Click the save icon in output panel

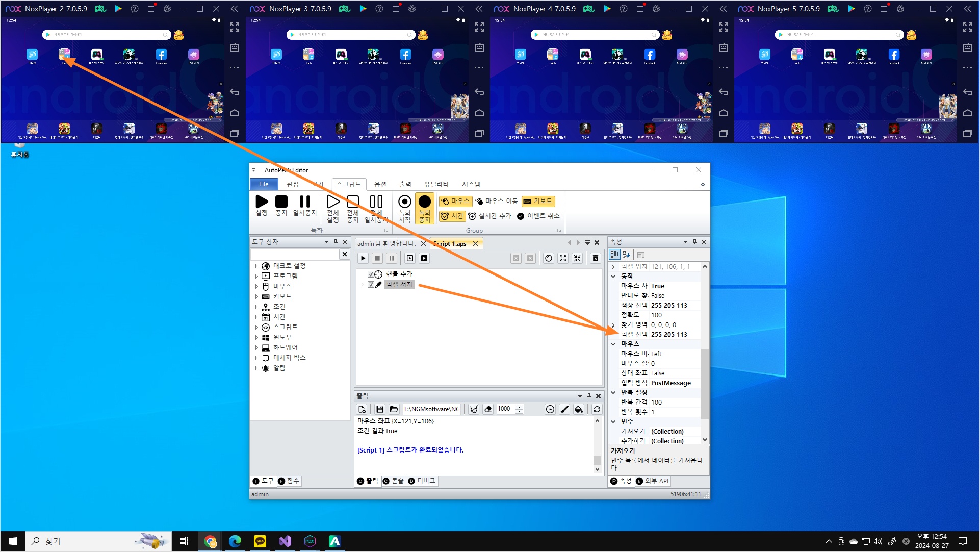[379, 409]
